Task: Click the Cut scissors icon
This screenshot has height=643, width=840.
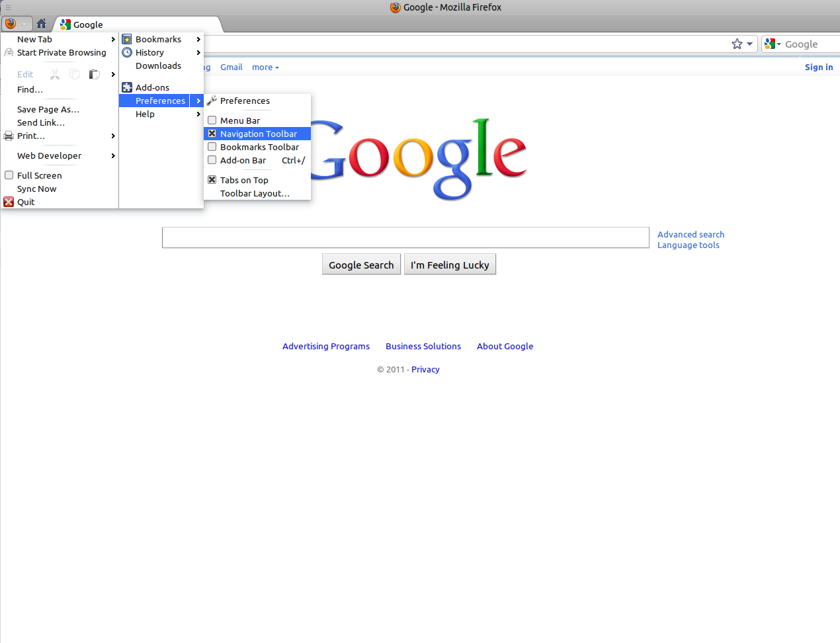Action: click(55, 74)
